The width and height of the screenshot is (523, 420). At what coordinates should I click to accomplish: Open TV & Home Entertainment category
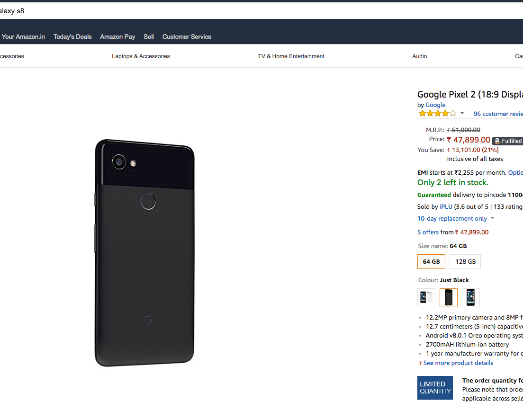pyautogui.click(x=291, y=56)
